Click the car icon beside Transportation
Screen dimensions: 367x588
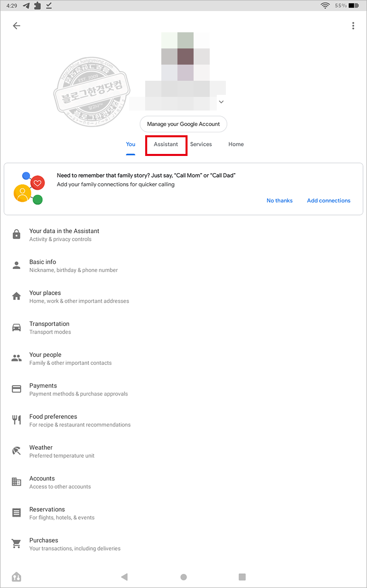(x=16, y=327)
